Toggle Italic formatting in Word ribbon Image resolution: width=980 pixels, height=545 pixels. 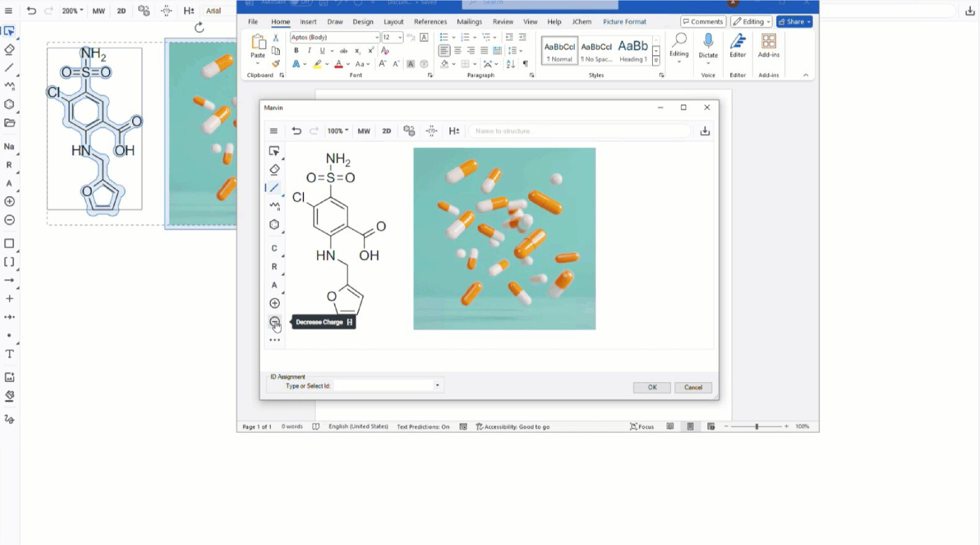tap(309, 51)
